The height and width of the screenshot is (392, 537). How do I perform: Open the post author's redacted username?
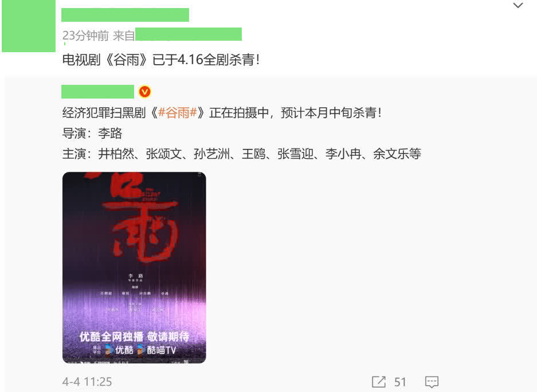tap(125, 15)
